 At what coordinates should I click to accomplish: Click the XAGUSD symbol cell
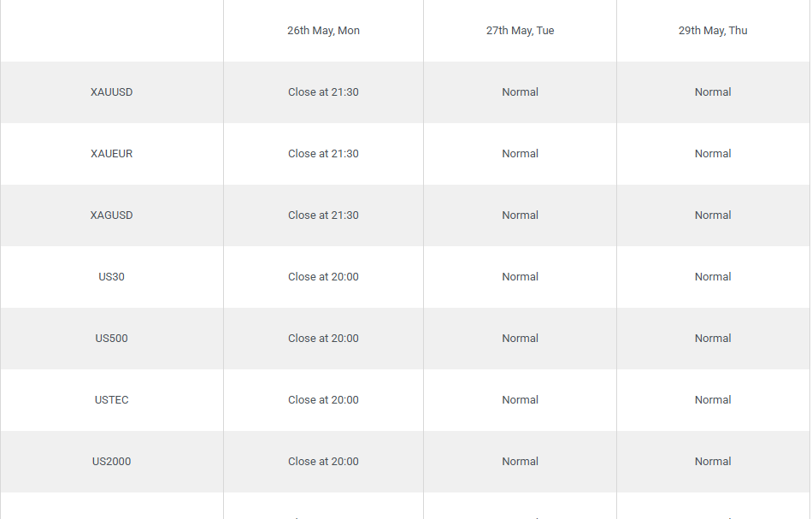point(112,215)
